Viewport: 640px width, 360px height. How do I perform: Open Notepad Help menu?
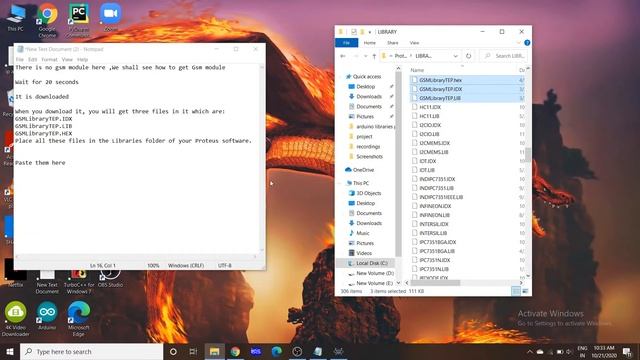(x=82, y=60)
